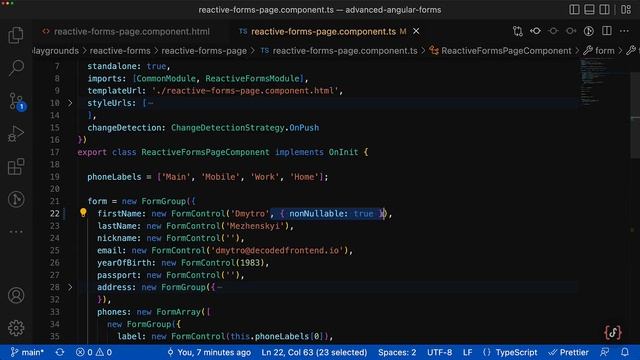Open reactive-forms breadcrumb folder
The width and height of the screenshot is (640, 360).
[120, 51]
